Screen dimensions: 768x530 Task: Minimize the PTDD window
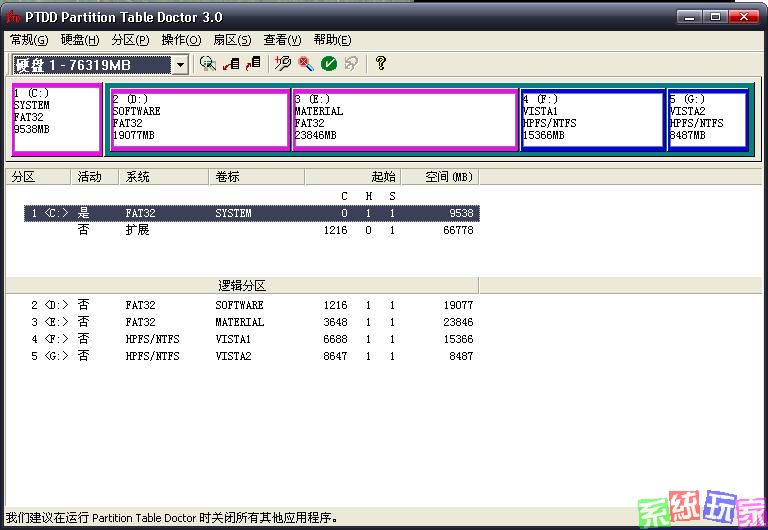point(690,18)
